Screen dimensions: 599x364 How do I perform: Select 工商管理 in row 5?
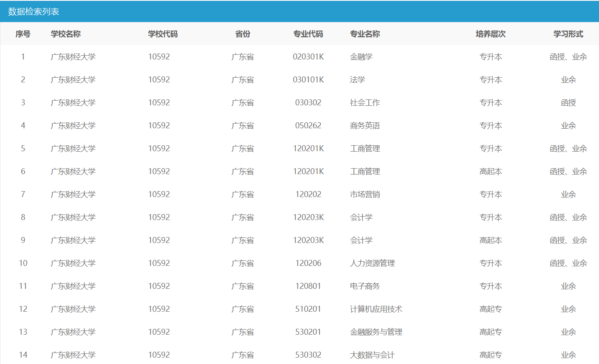coord(365,149)
